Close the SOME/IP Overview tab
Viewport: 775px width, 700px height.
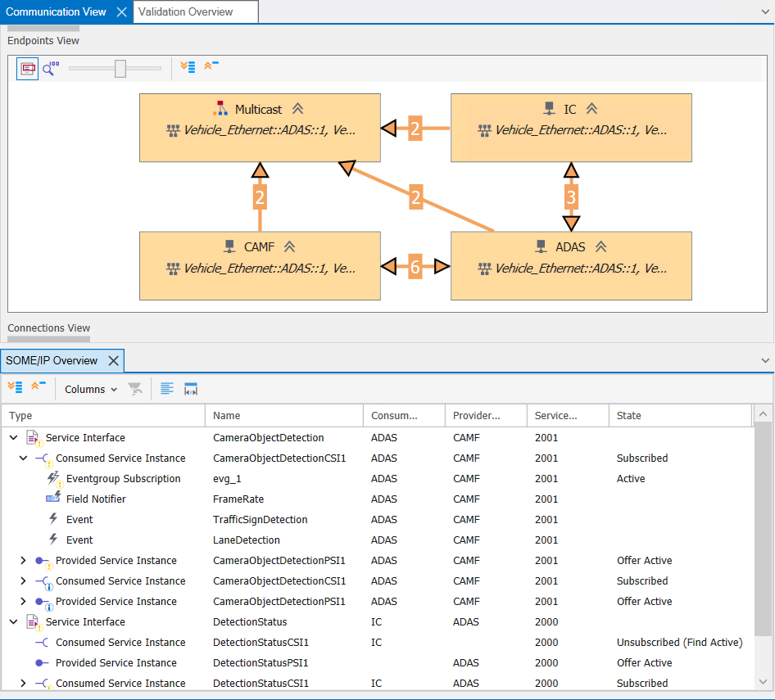coord(114,360)
